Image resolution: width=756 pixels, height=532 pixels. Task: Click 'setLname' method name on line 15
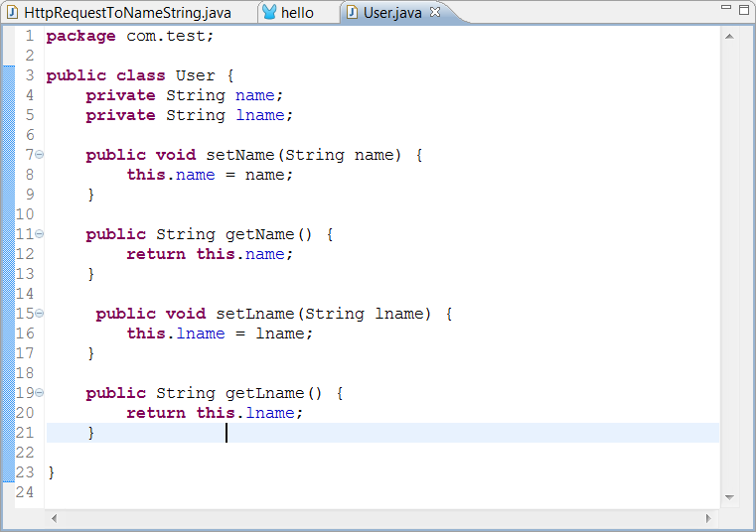tap(255, 314)
